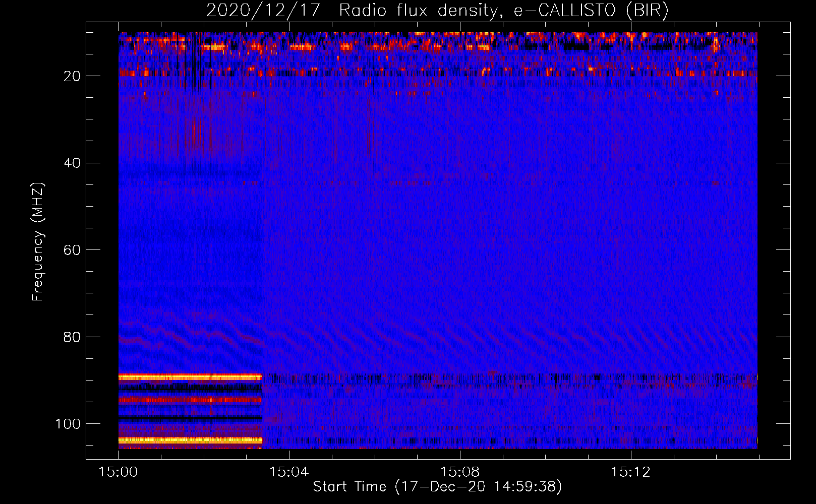
Task: Click the 20 MHz frequency tick label
Action: coord(73,76)
